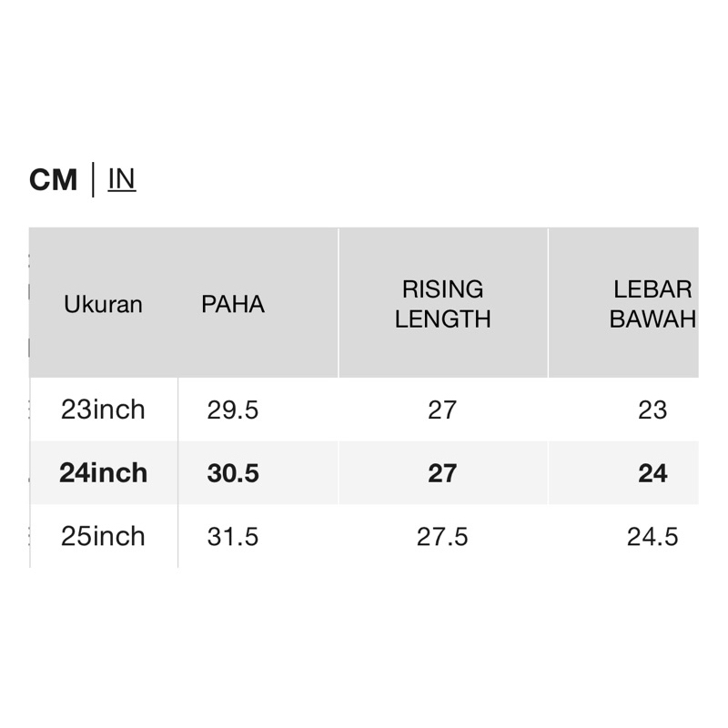
Task: Select rising length value 27.5
Action: pyautogui.click(x=442, y=537)
